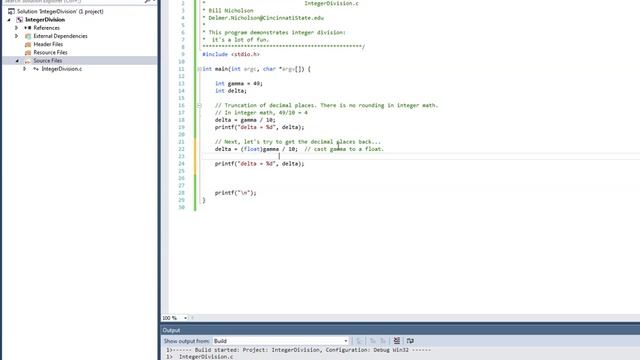Viewport: 640px width, 360px height.
Task: Click the Output panel title
Action: [x=171, y=330]
